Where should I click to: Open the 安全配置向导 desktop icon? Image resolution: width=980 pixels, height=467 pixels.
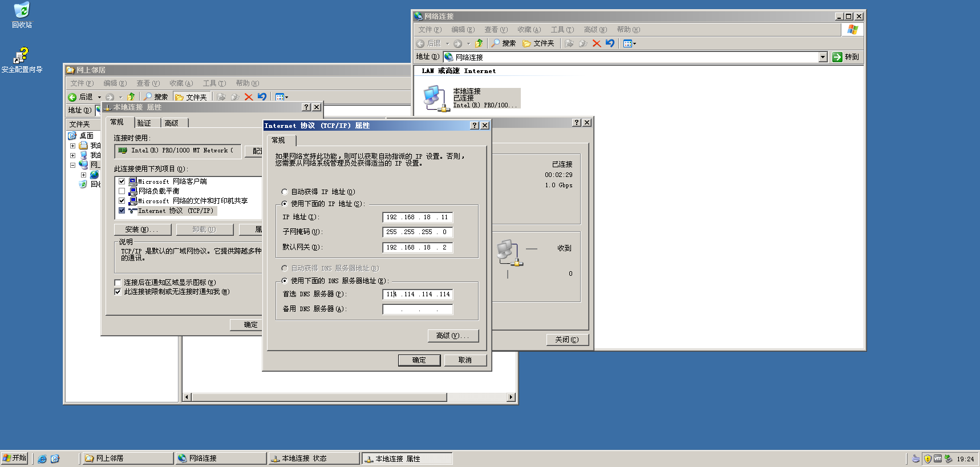(22, 60)
